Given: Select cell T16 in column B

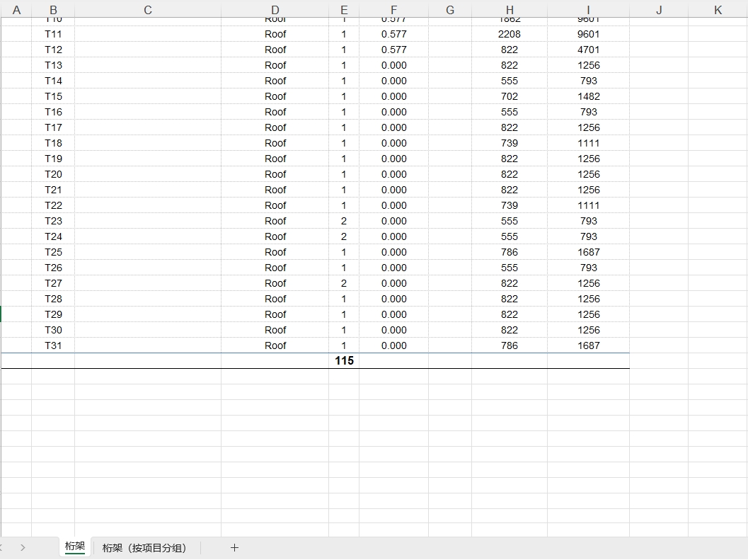Looking at the screenshot, I should [53, 112].
